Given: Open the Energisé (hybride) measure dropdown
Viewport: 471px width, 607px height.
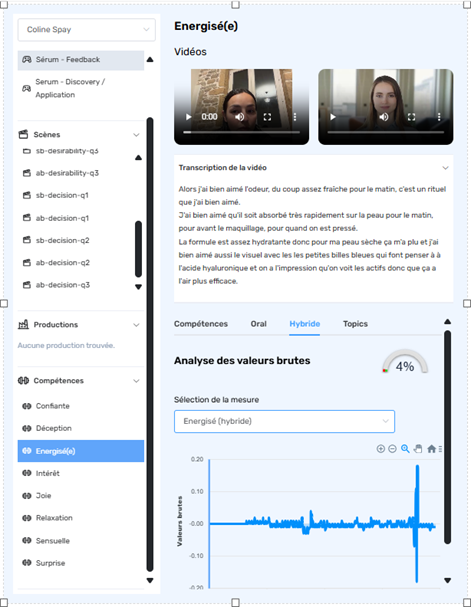Looking at the screenshot, I should point(284,421).
